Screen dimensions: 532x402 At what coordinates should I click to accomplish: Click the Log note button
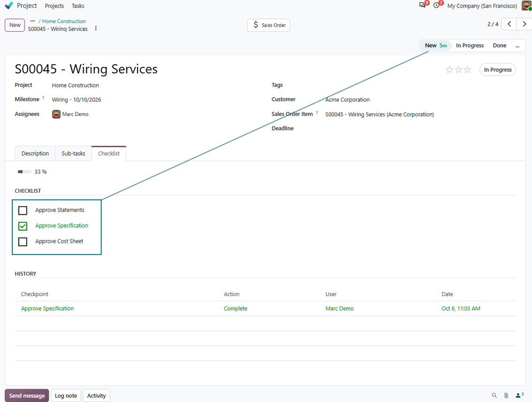point(66,395)
